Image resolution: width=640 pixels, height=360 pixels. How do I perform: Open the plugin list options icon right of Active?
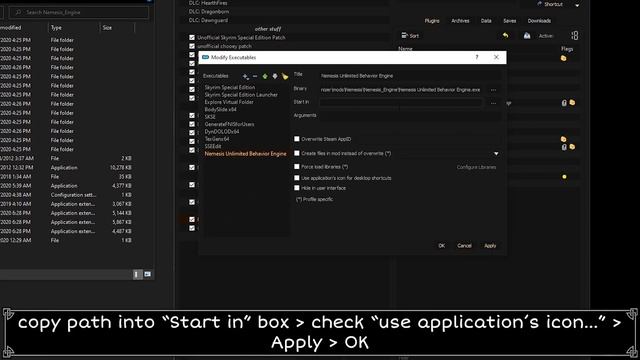(574, 36)
